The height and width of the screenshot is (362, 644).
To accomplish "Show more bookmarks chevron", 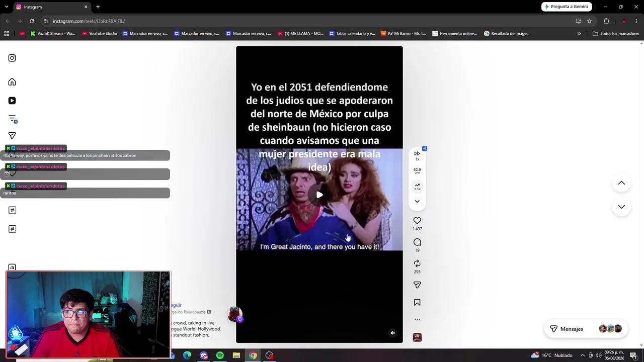I will pos(579,34).
